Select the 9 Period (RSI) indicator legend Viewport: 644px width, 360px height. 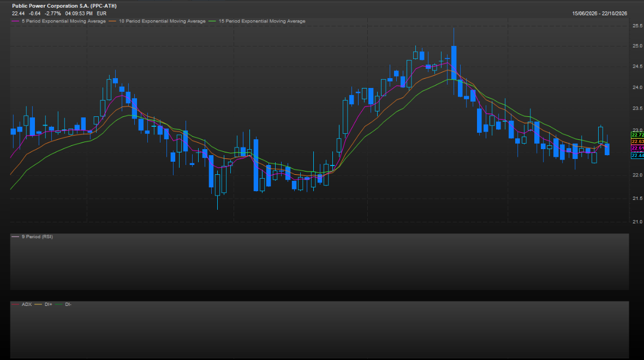pyautogui.click(x=37, y=237)
